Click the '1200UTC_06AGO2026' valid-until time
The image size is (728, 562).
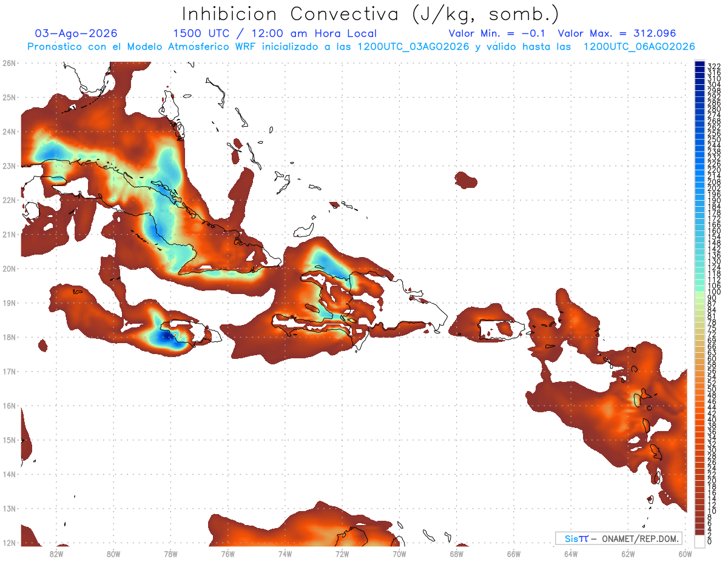639,47
